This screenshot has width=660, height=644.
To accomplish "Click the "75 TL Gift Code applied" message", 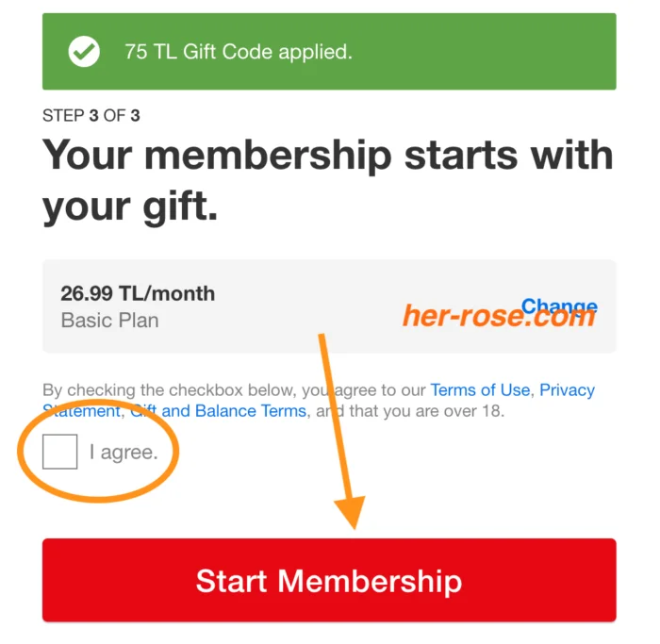I will [x=239, y=52].
